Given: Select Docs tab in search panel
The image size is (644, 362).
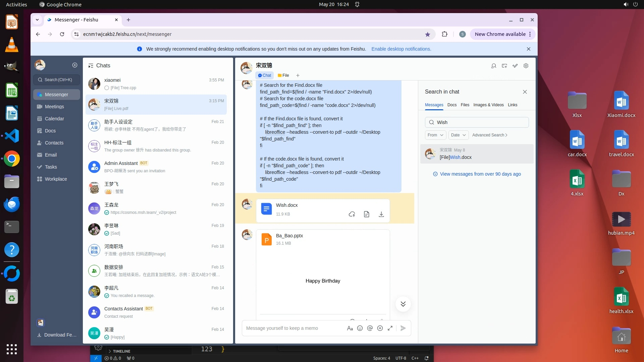Looking at the screenshot, I should click(x=452, y=105).
